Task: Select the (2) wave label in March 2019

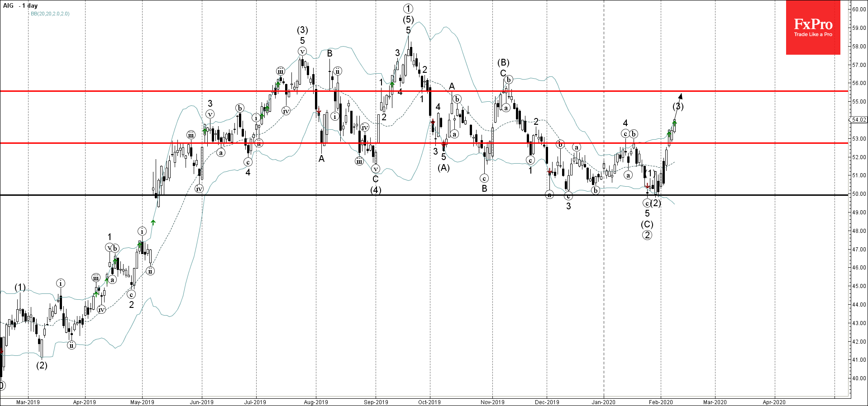Action: pos(42,365)
